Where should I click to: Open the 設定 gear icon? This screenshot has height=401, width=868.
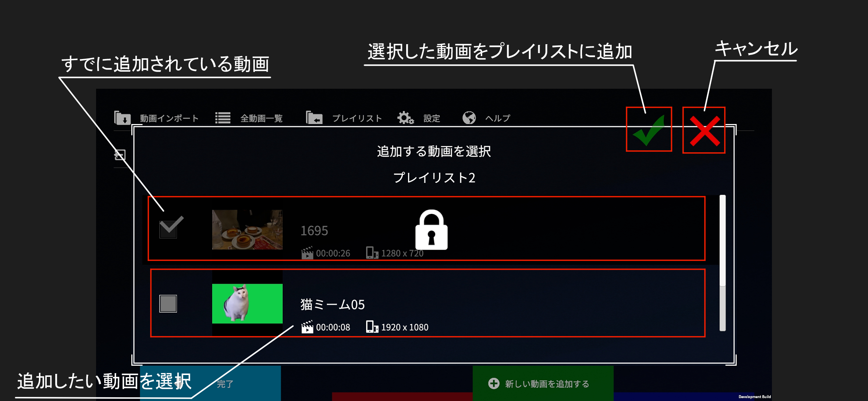click(x=405, y=118)
